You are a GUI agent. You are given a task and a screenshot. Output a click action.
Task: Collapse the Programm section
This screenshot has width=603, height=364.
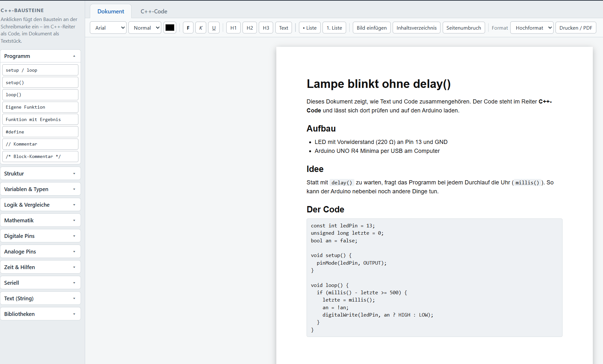(x=40, y=56)
